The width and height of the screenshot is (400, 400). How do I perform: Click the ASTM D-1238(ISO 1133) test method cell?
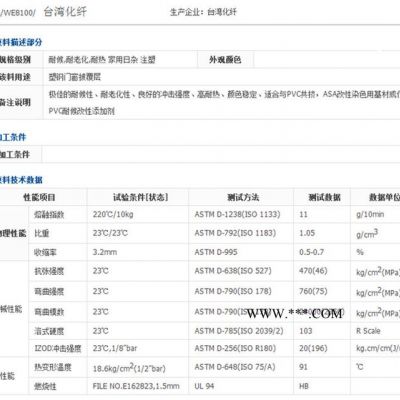pos(237,214)
